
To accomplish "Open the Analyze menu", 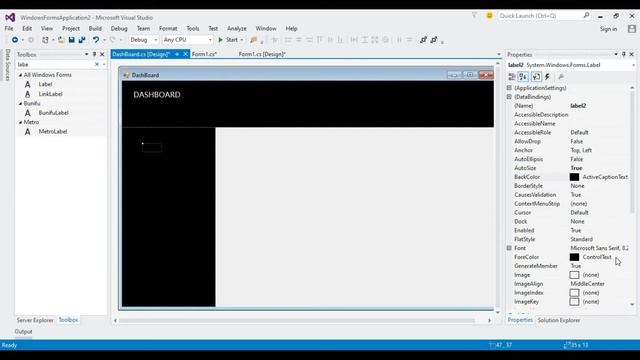I will (237, 29).
